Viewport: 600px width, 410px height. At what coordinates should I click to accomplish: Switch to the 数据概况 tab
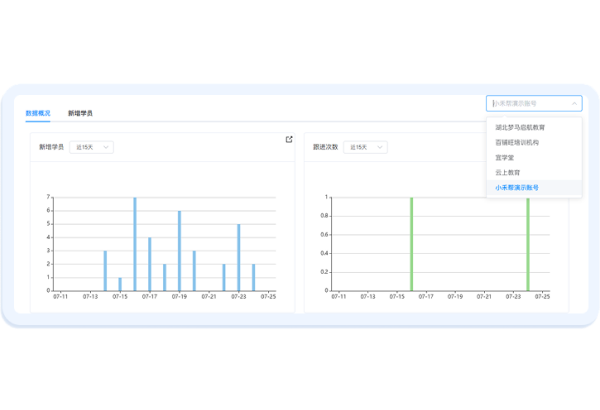pyautogui.click(x=38, y=113)
